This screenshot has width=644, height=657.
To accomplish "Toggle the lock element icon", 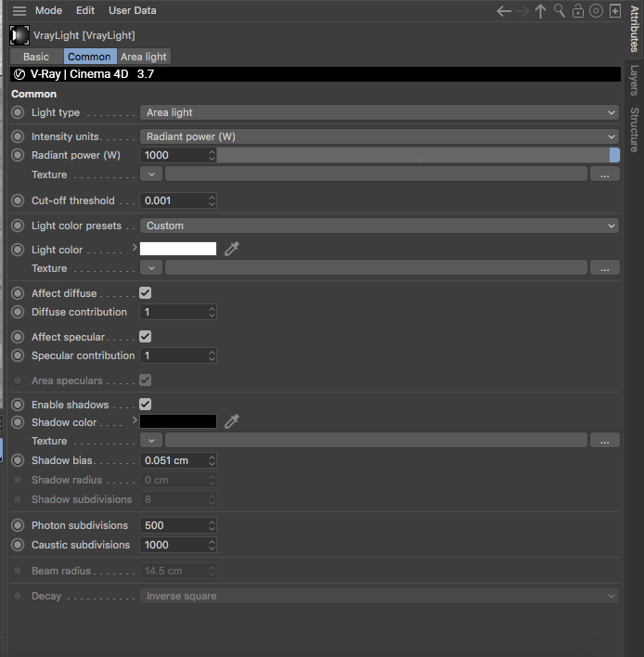I will click(578, 11).
